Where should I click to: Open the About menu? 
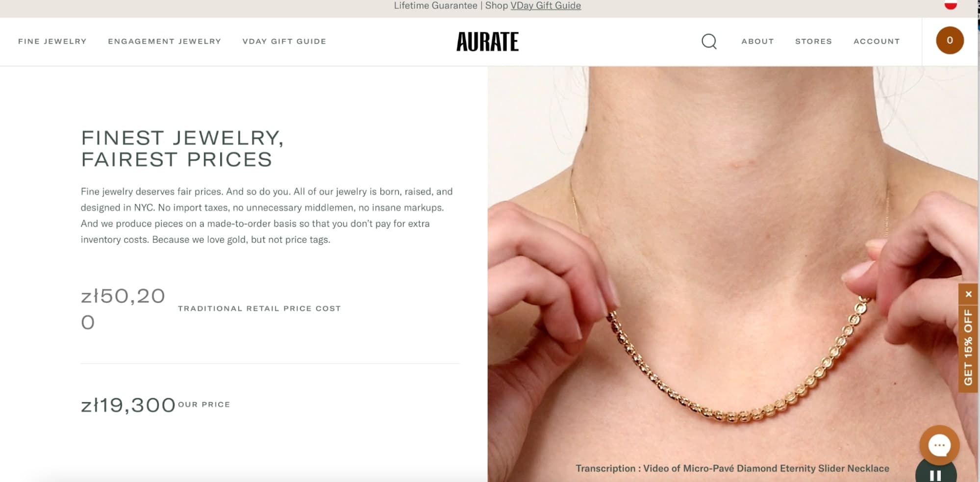tap(757, 42)
